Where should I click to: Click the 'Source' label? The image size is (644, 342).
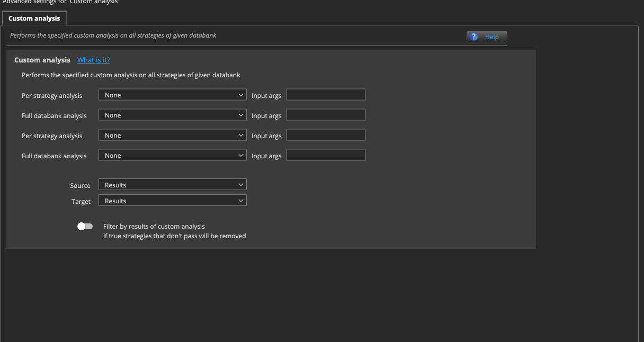(80, 185)
